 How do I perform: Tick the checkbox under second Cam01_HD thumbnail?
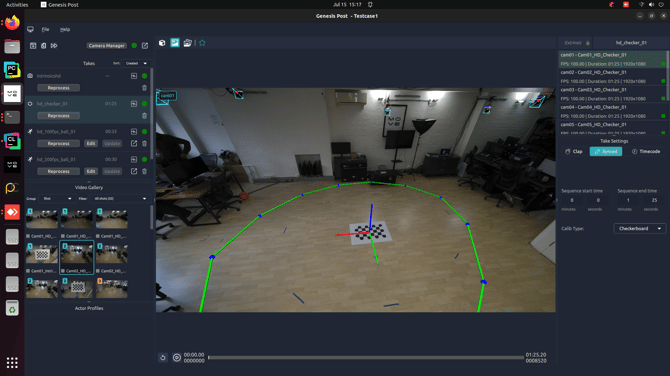coord(63,236)
